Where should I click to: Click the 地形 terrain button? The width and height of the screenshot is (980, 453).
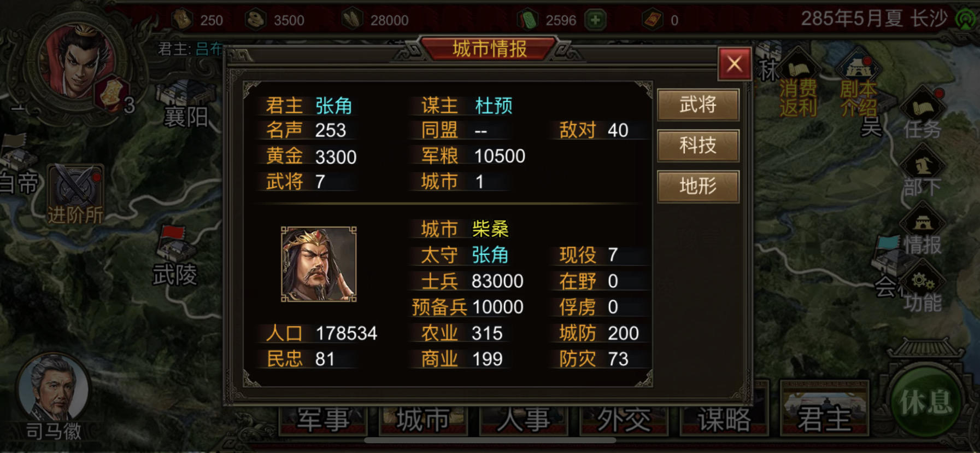coord(698,187)
